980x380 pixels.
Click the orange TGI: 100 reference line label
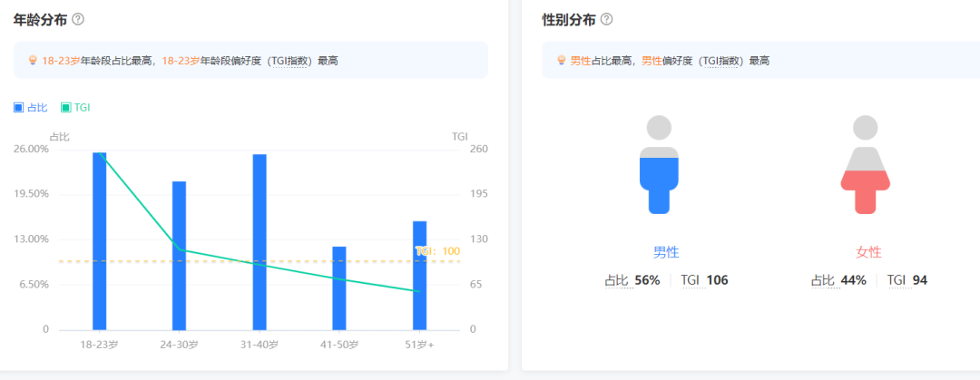[x=437, y=251]
